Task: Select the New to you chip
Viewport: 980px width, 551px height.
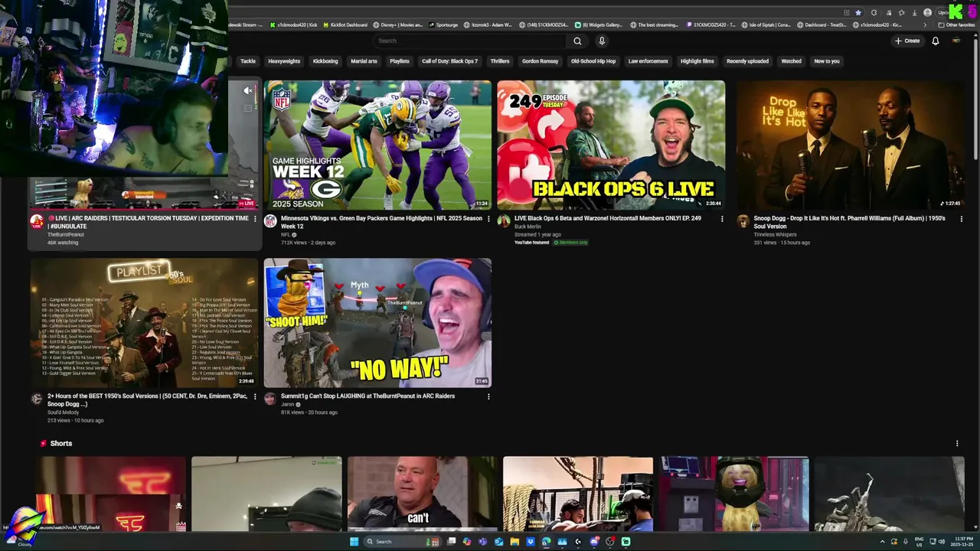Action: (x=827, y=61)
